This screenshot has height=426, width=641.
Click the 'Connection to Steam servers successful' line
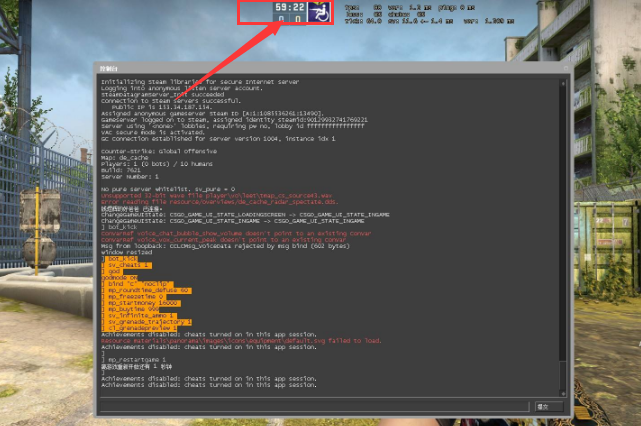pyautogui.click(x=171, y=101)
